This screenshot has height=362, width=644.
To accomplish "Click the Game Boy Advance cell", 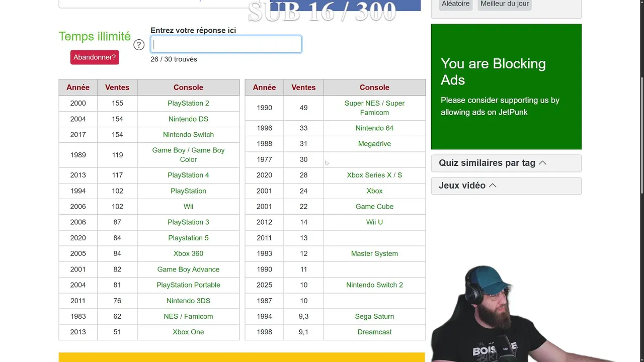I will [x=188, y=269].
